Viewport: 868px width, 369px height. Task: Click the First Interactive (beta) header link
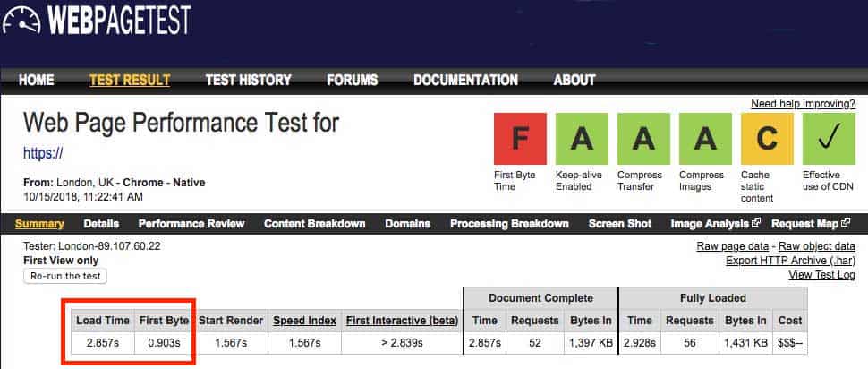click(x=403, y=321)
